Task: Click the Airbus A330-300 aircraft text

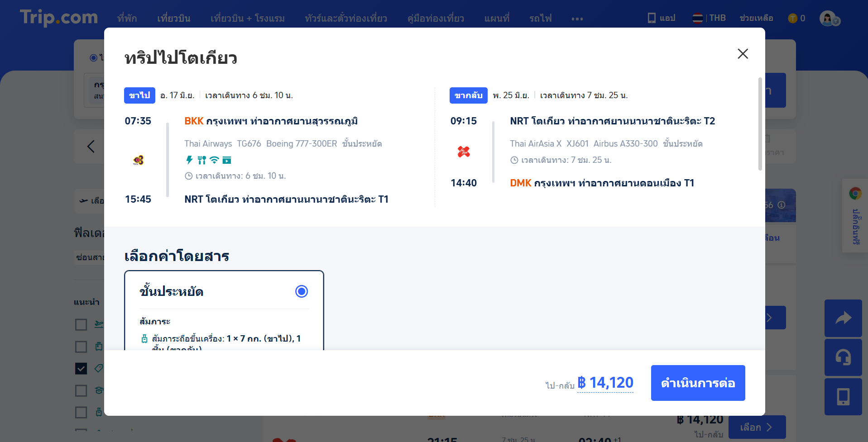Action: 625,143
